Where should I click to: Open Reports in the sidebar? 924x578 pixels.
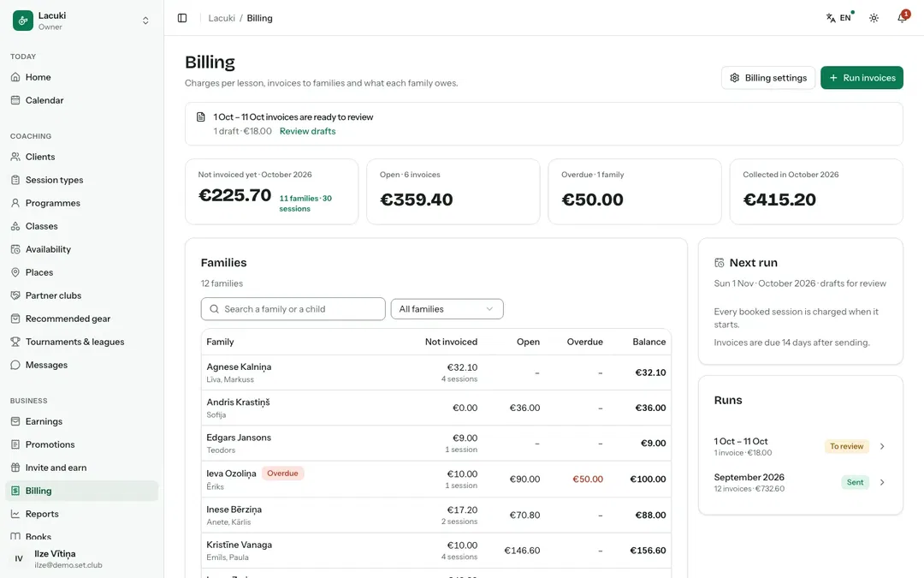(82, 514)
